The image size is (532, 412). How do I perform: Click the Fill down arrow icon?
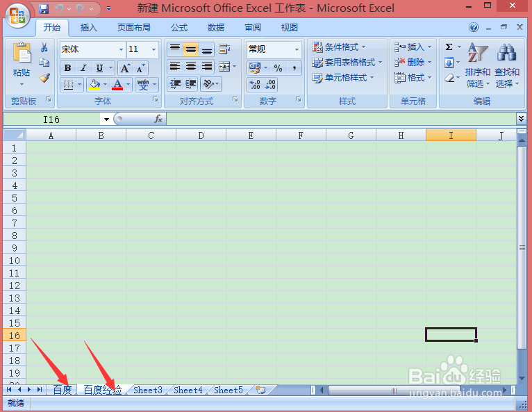(449, 63)
